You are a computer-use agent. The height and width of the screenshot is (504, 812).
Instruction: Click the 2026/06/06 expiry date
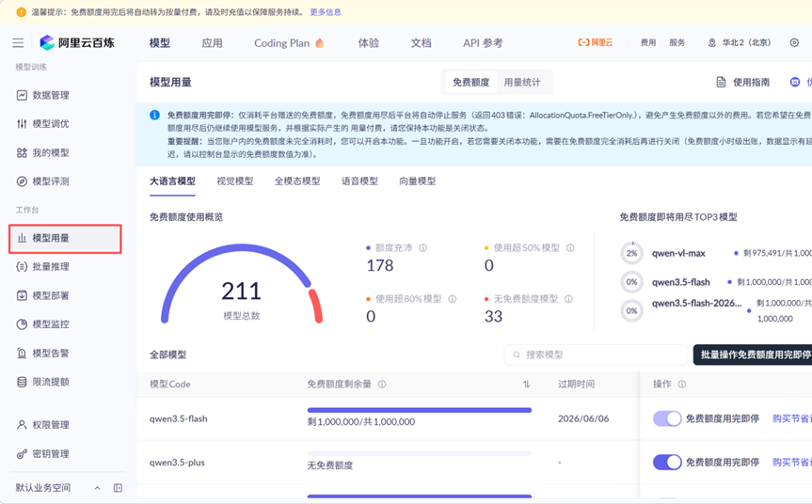click(x=583, y=418)
